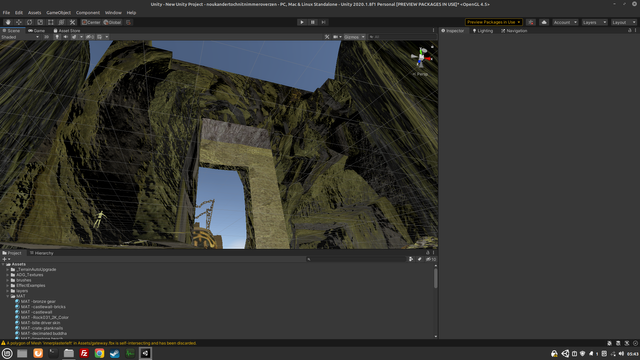Toggle scene grid visibility
This screenshot has width=640, height=360.
tap(100, 37)
